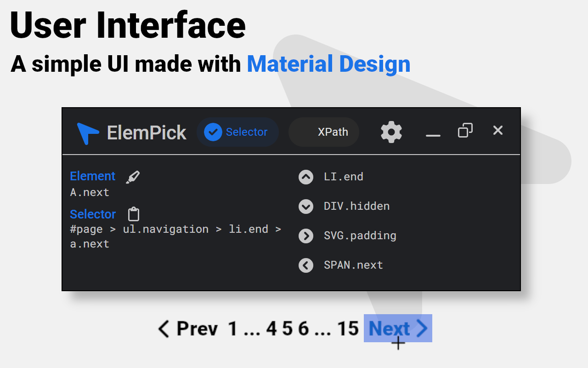The image size is (588, 368).
Task: Click the ElemPick blue cursor logo
Action: [x=87, y=133]
